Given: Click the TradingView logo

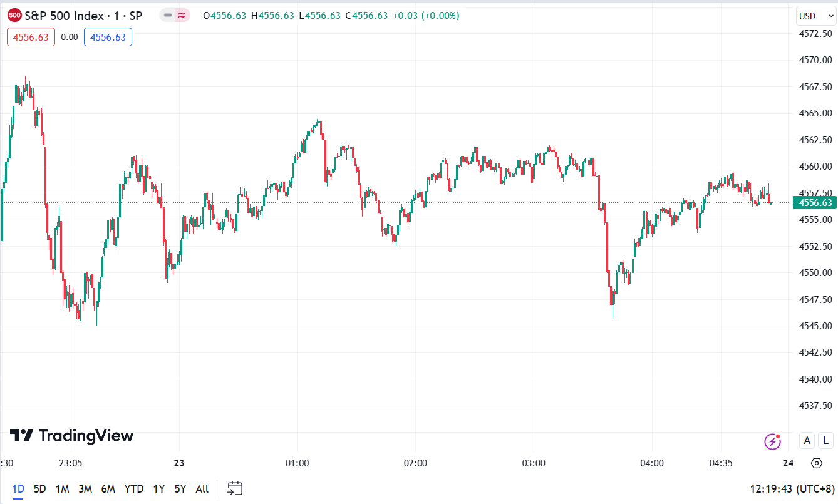Looking at the screenshot, I should coord(71,436).
